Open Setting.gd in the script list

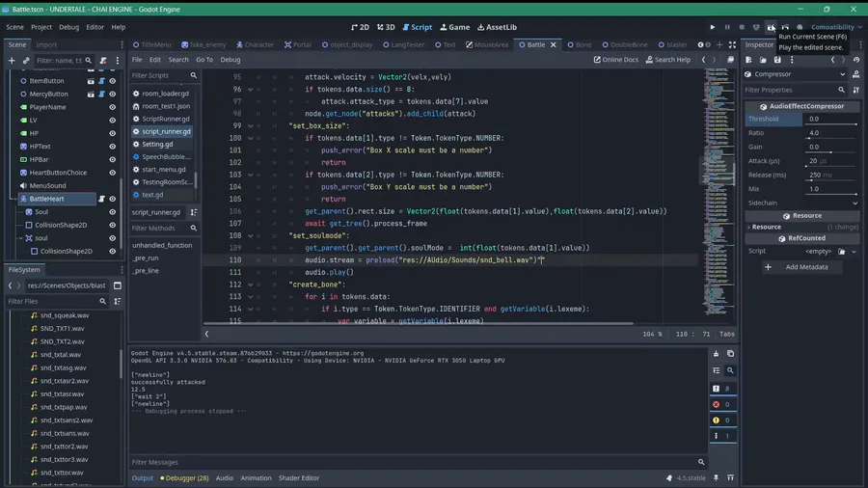coord(157,145)
